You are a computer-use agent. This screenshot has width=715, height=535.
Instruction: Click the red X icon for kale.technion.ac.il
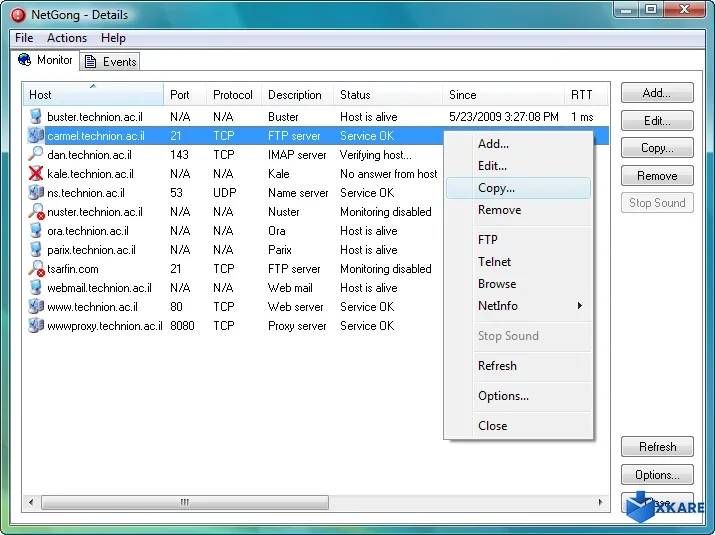pos(36,173)
